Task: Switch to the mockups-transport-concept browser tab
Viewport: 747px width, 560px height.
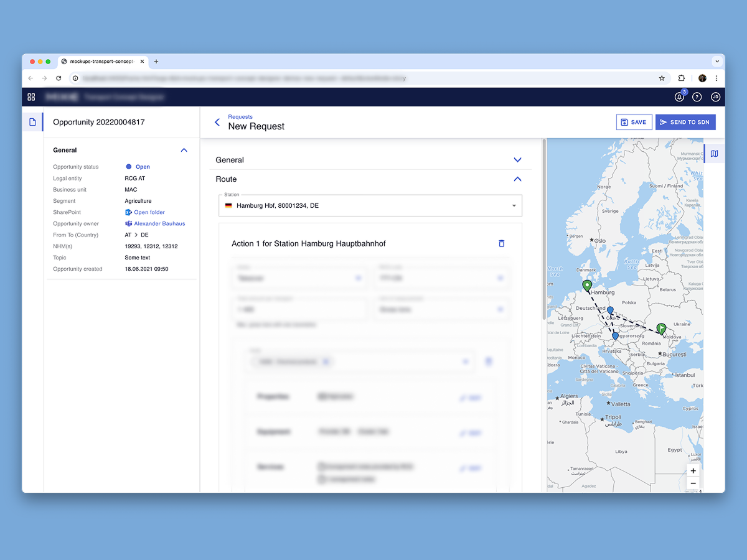Action: click(101, 62)
